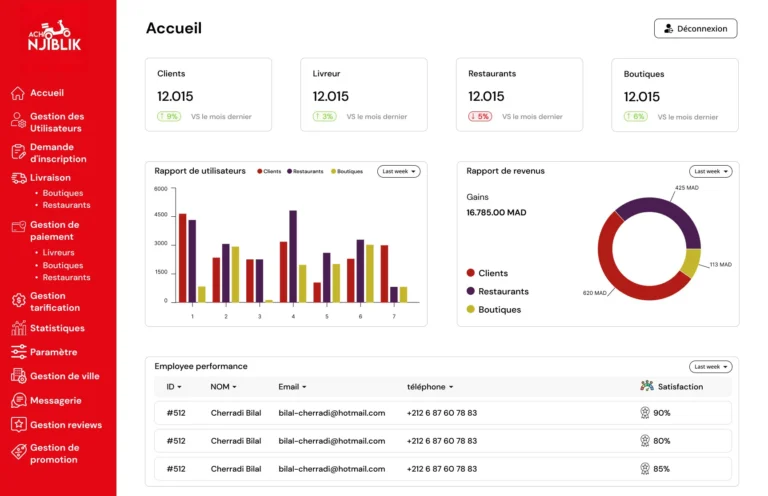The width and height of the screenshot is (768, 496).
Task: Select Boutiques under Livraison
Action: coord(63,193)
